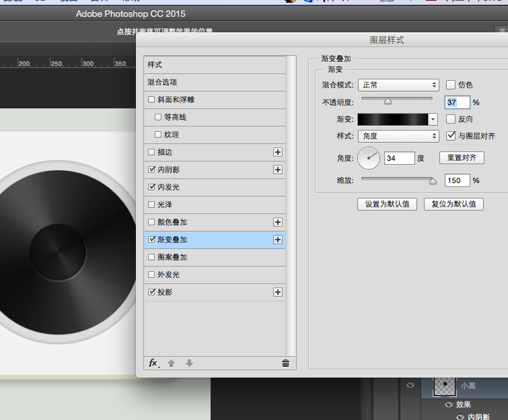This screenshot has width=508, height=420.
Task: Add another 内阴影 effect with plus icon
Action: tap(278, 170)
